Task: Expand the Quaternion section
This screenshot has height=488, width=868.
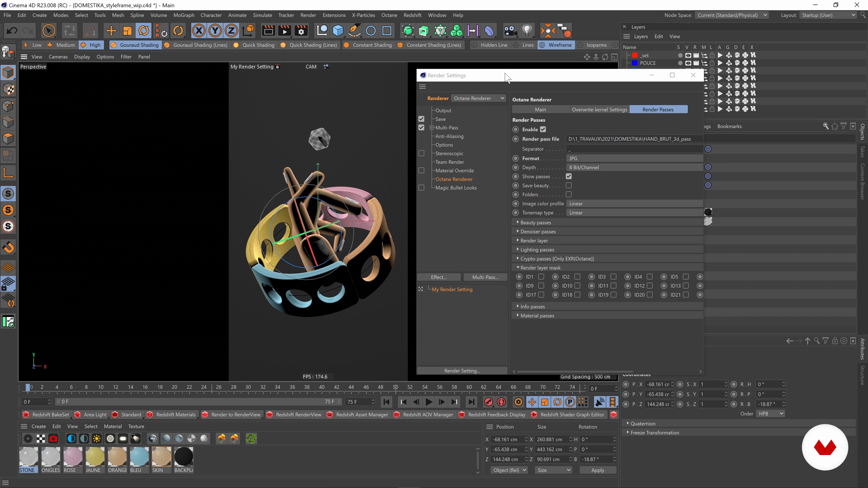Action: point(628,423)
